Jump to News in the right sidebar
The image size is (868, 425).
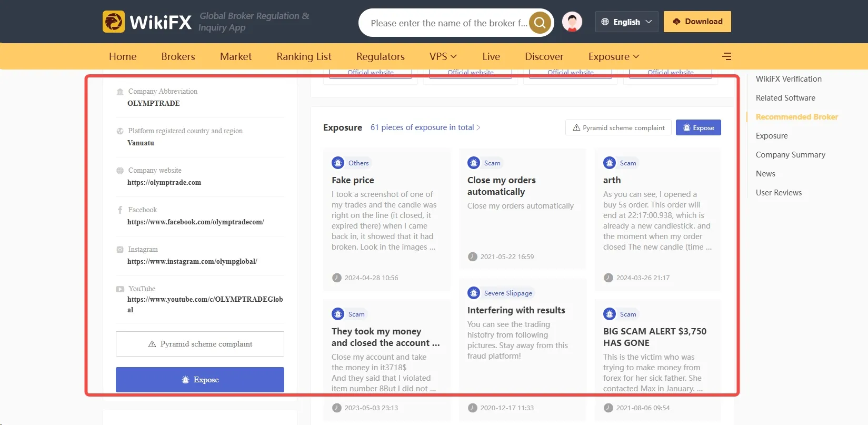tap(765, 174)
